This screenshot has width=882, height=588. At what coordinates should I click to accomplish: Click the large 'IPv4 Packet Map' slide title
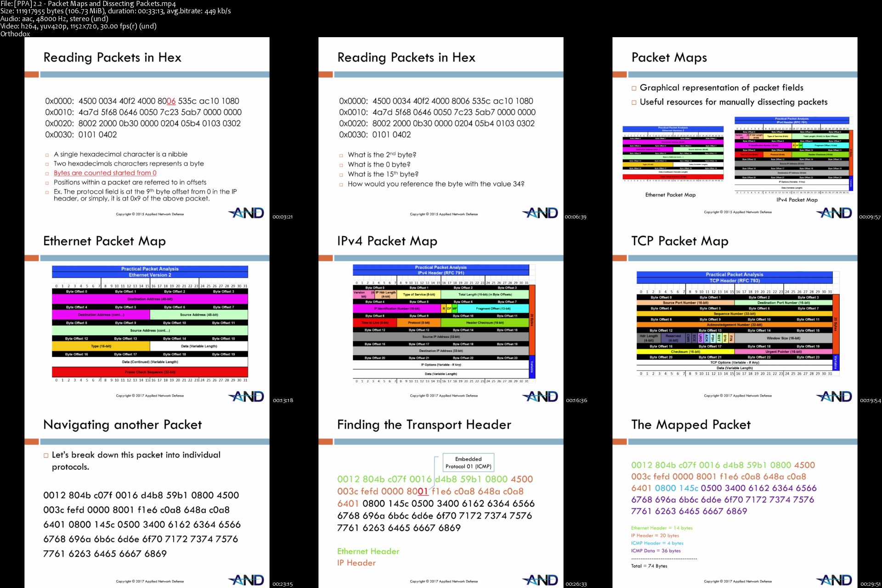387,241
